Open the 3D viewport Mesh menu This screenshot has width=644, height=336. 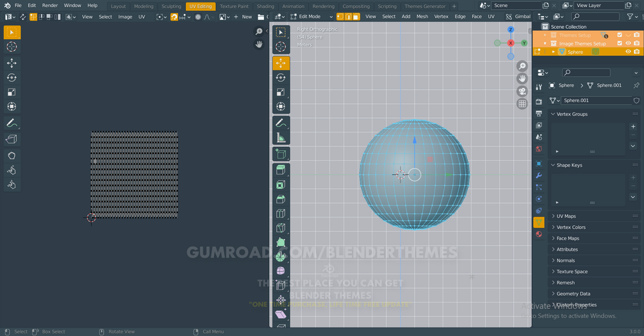point(422,17)
